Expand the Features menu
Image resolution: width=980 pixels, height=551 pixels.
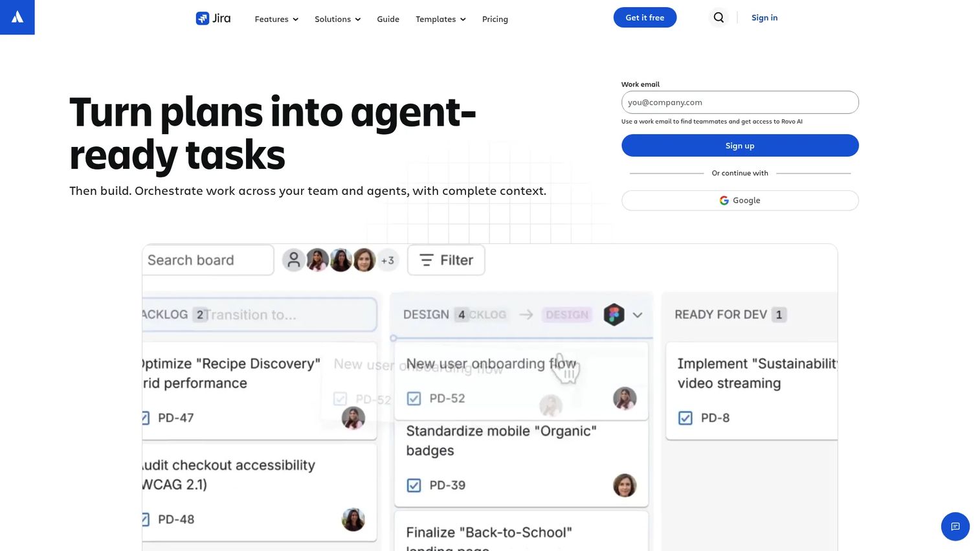(x=276, y=19)
